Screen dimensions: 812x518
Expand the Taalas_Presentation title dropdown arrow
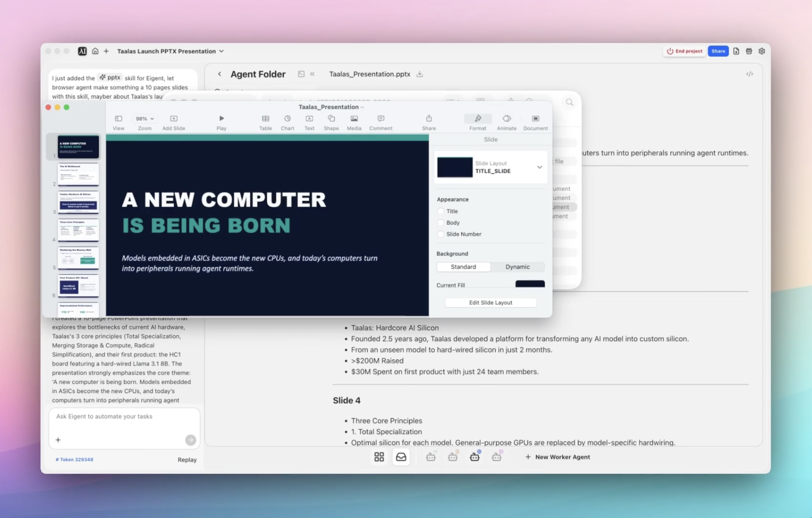(x=362, y=107)
